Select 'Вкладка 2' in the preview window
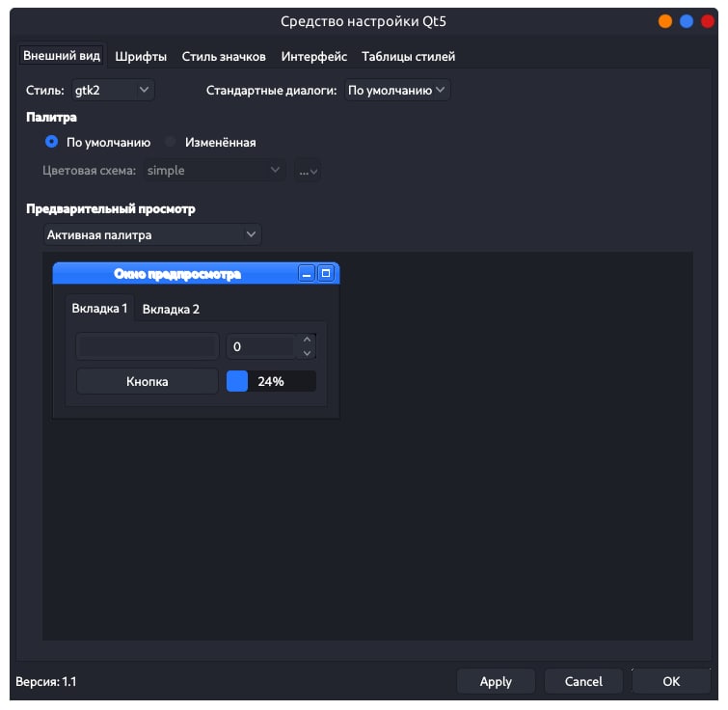Screen dimensions: 728x710 171,310
